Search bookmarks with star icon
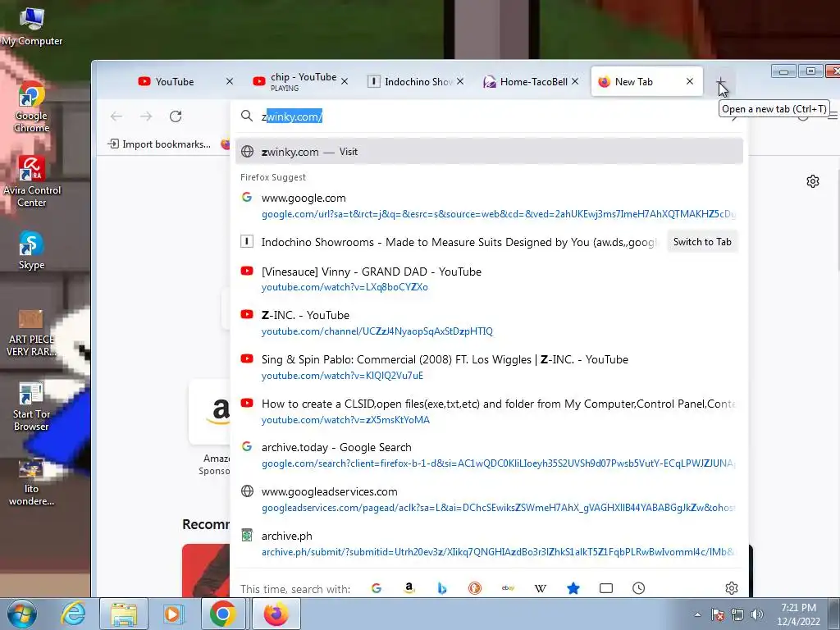 573,588
